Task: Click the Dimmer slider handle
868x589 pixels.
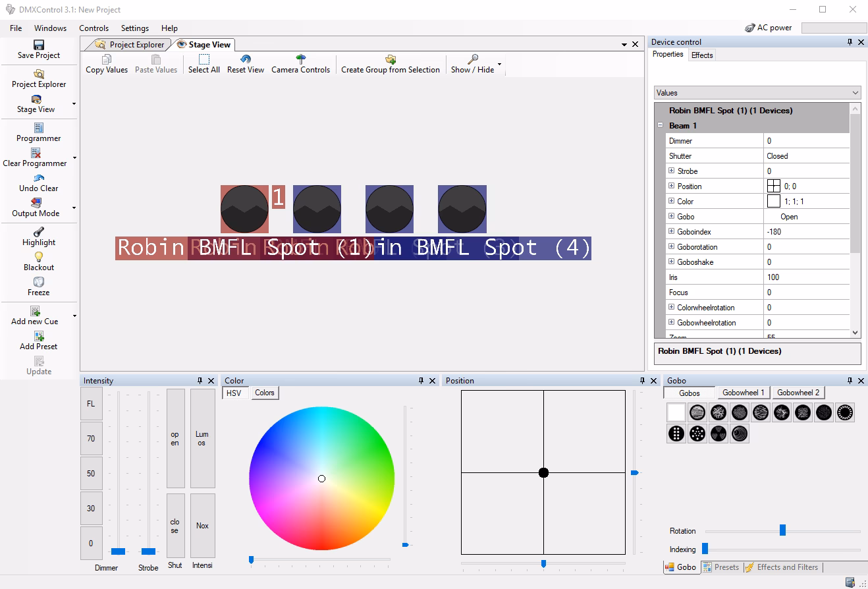Action: (118, 551)
